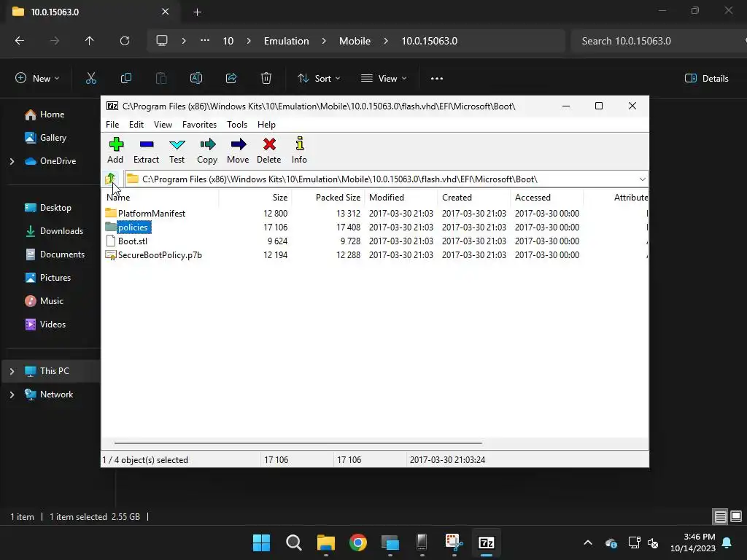Open the Edit menu in 7-Zip
The width and height of the screenshot is (747, 560).
click(136, 124)
